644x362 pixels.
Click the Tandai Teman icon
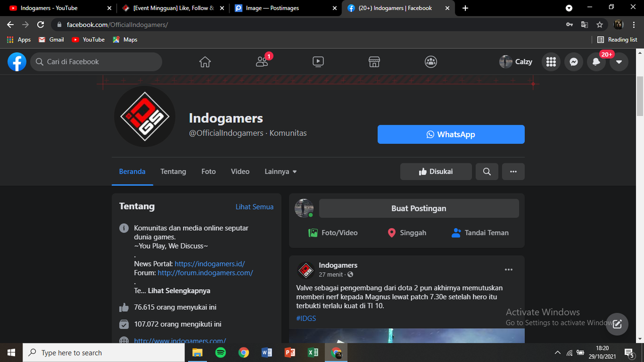(x=456, y=233)
